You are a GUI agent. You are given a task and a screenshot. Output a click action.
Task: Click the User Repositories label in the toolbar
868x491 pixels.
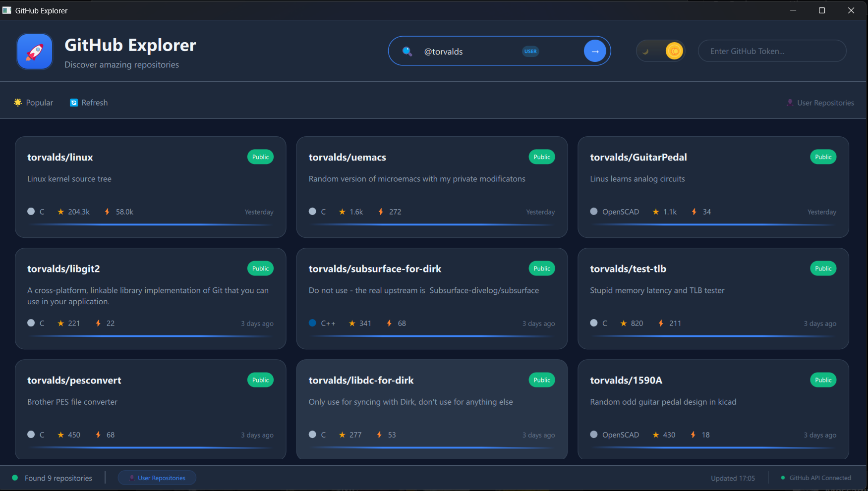point(820,103)
